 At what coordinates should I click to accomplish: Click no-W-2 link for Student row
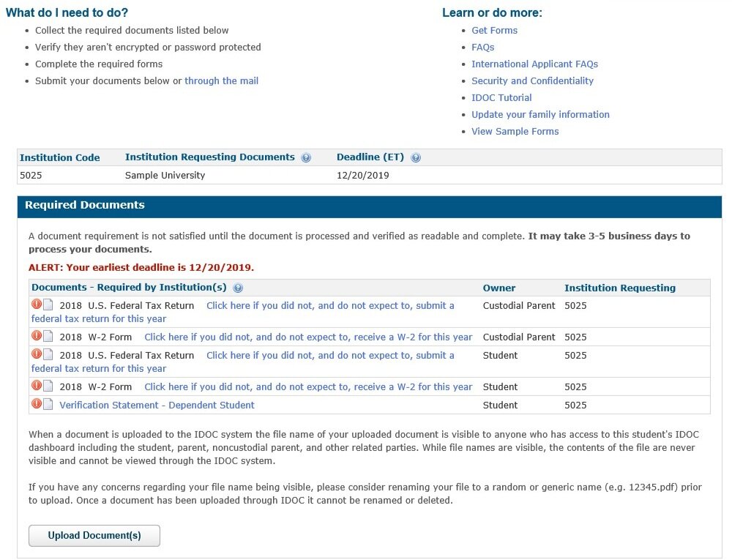pyautogui.click(x=308, y=387)
